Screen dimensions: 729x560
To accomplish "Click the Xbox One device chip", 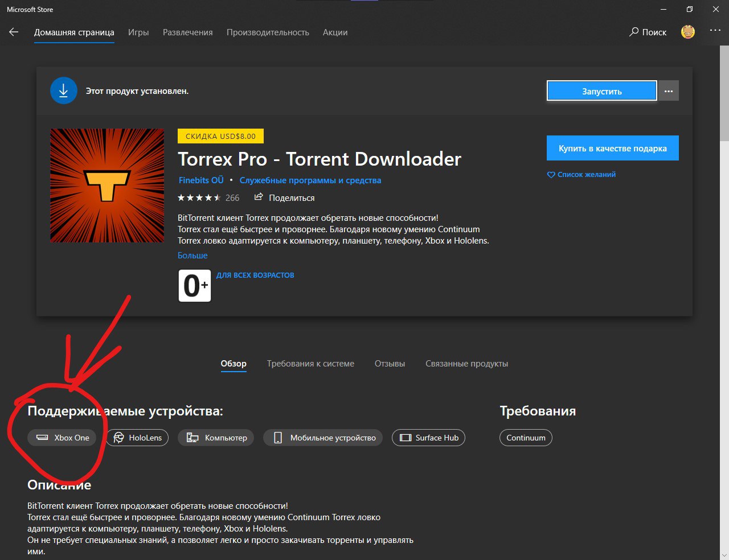I will coord(62,438).
